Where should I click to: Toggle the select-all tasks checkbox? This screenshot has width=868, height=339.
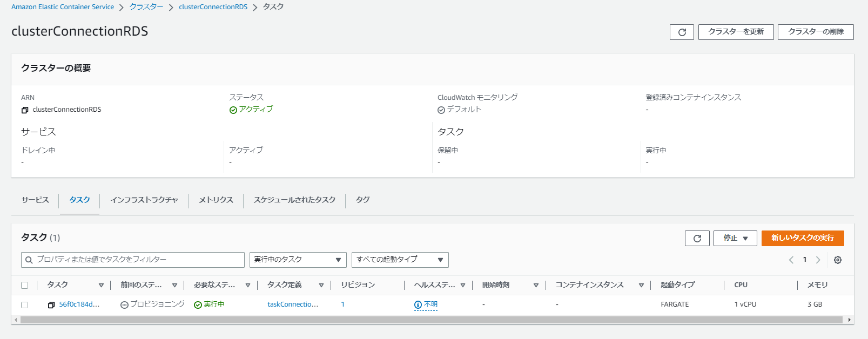(24, 285)
